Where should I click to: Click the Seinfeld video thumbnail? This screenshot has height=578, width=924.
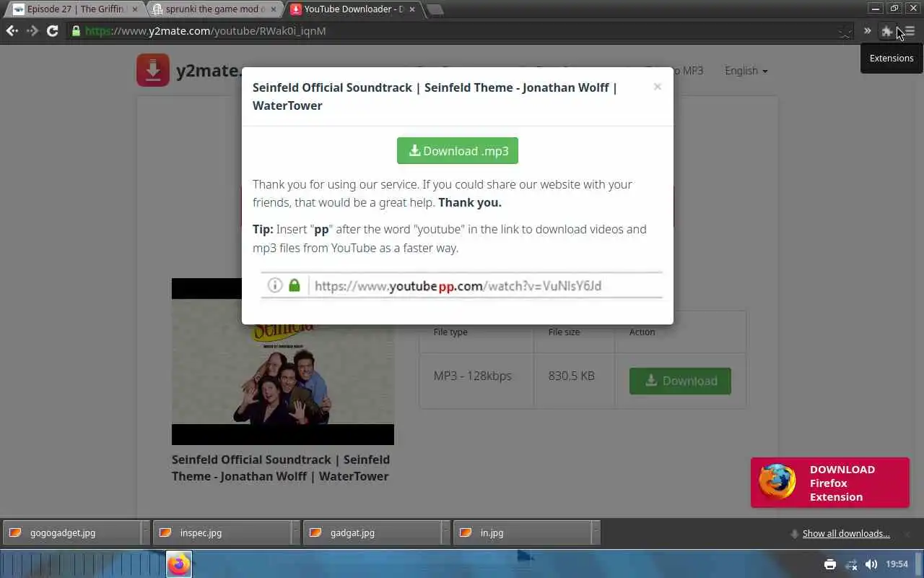[x=283, y=361]
